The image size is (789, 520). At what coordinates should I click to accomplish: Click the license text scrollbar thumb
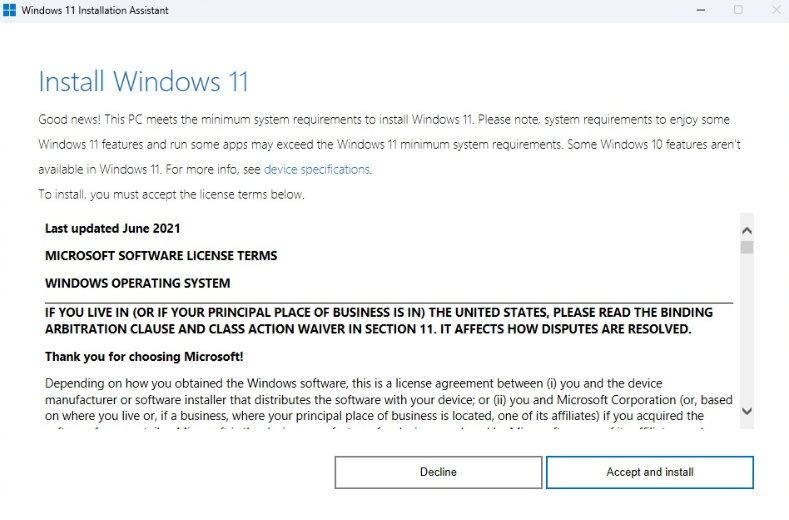pyautogui.click(x=747, y=247)
